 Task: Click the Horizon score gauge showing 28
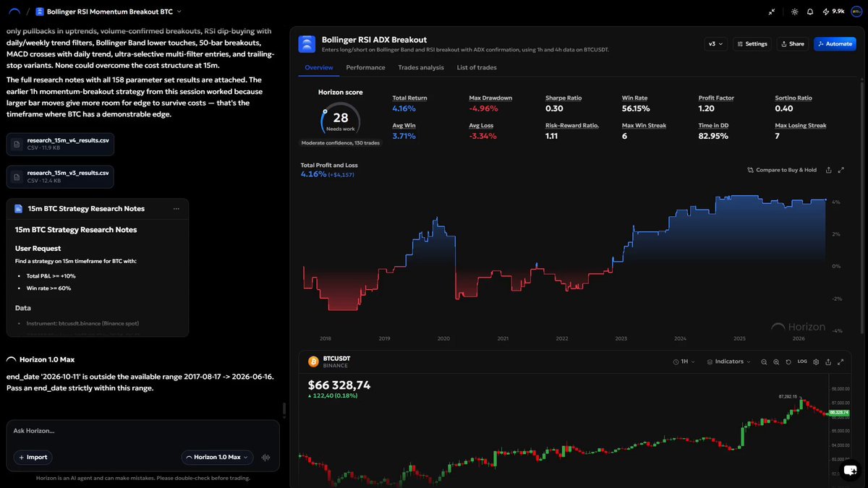pos(340,119)
